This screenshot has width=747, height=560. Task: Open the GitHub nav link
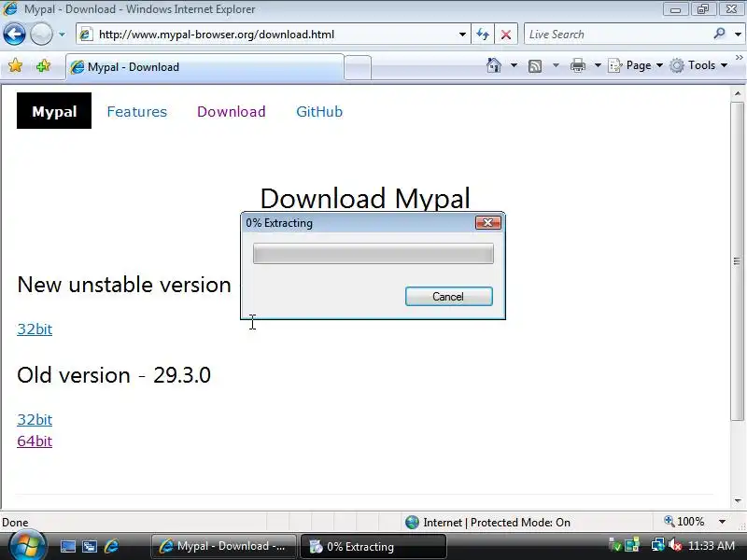(319, 111)
